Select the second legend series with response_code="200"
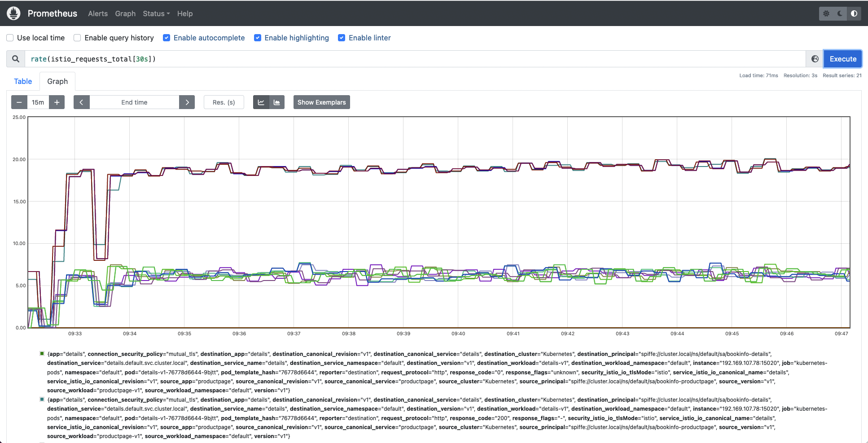868x443 pixels. (x=437, y=418)
